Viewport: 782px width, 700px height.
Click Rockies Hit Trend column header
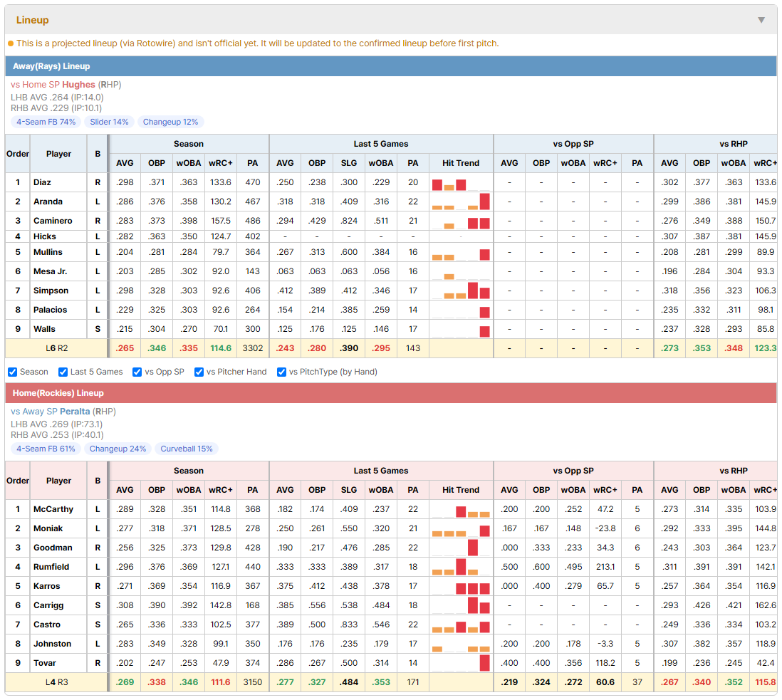pyautogui.click(x=461, y=491)
